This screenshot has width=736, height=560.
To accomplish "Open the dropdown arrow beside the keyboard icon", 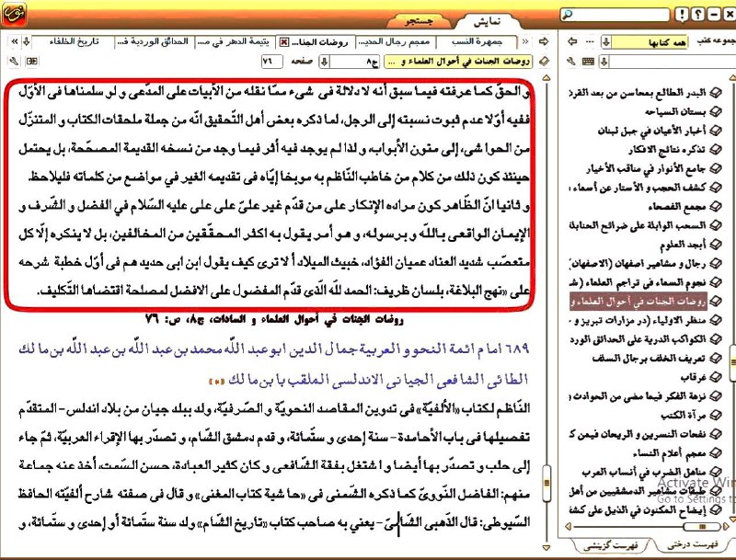I will click(x=604, y=62).
